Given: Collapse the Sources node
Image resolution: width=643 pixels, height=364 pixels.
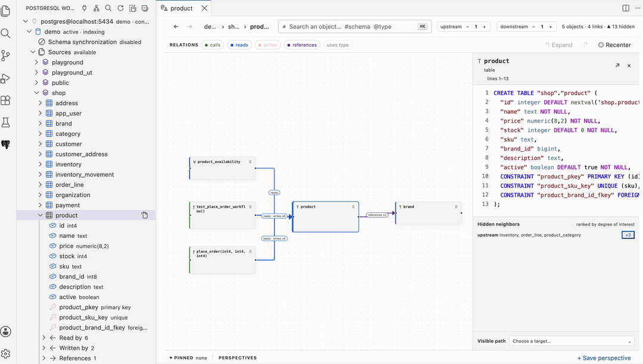Looking at the screenshot, I should pos(33,52).
